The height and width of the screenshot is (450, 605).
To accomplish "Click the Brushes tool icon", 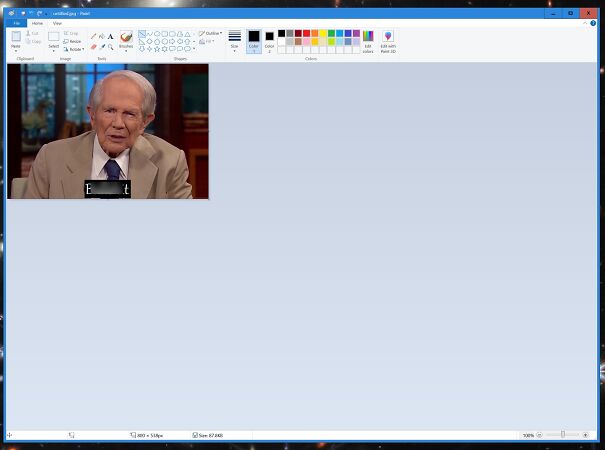I will point(126,37).
